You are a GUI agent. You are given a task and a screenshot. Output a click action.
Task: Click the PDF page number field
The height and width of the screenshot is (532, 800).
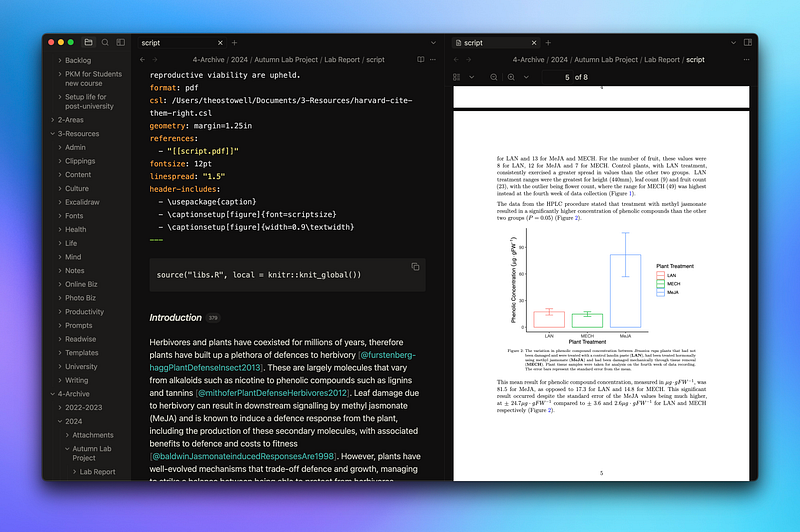click(557, 77)
